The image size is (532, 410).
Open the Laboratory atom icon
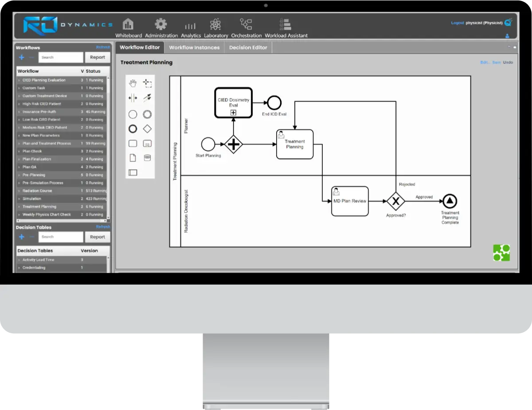click(215, 24)
